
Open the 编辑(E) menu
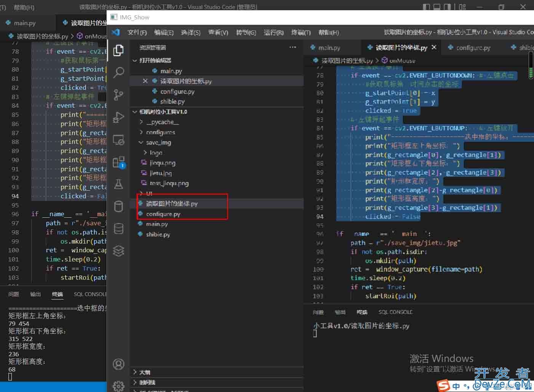pos(164,32)
